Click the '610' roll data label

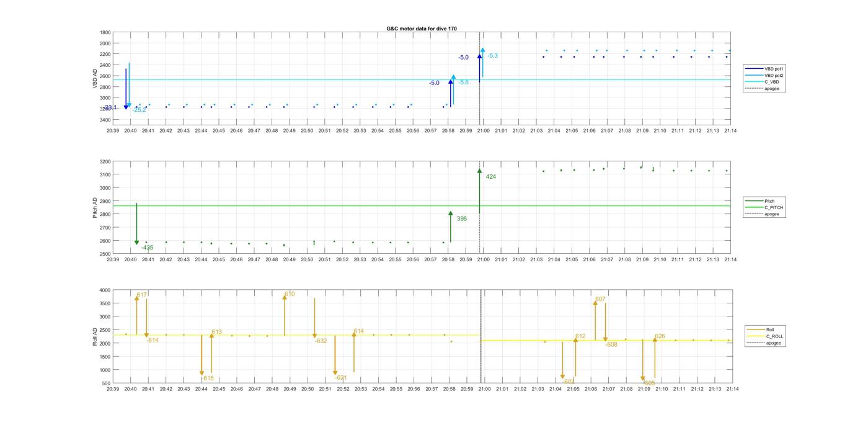click(x=290, y=294)
